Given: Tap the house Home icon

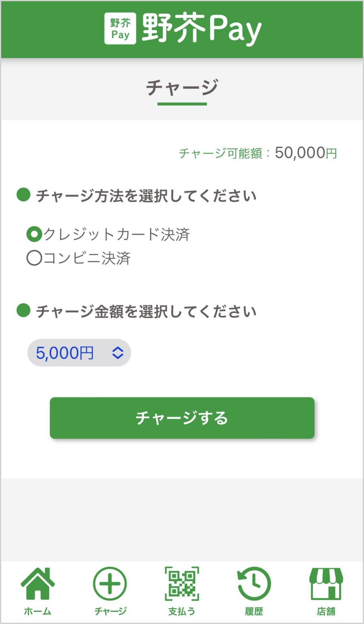Looking at the screenshot, I should point(38,584).
